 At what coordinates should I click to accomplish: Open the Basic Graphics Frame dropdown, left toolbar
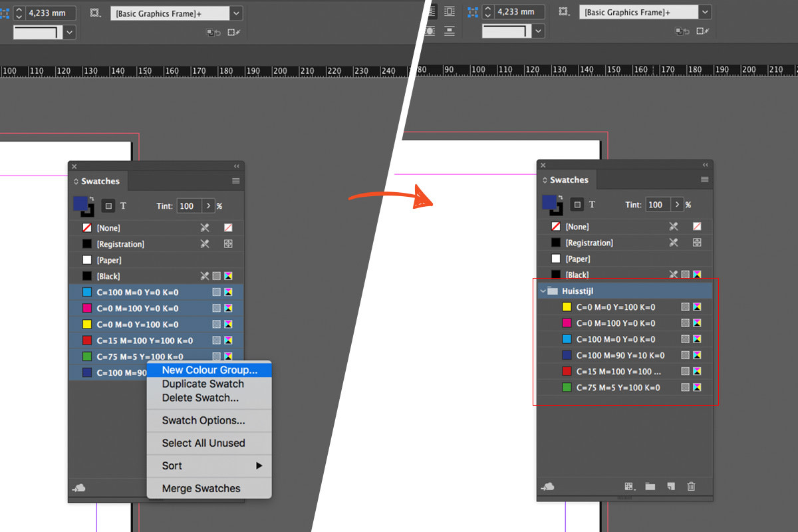pos(236,13)
